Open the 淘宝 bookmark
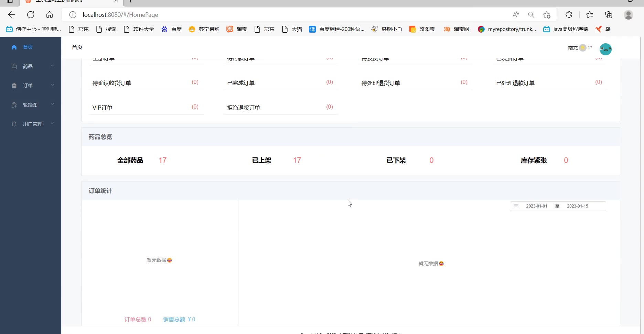Screen dimensions: 644x334 [x=237, y=29]
